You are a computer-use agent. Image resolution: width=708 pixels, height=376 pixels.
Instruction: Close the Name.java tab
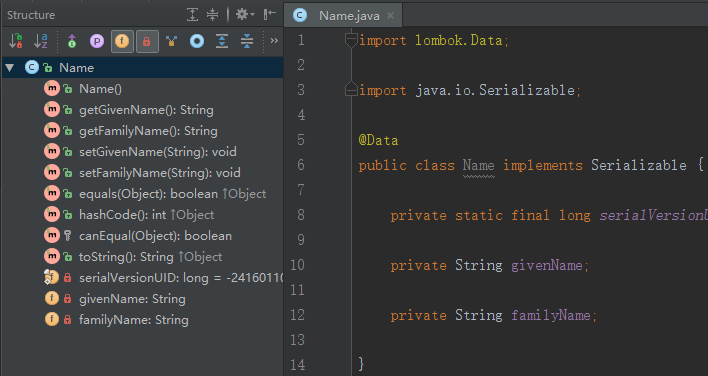391,16
